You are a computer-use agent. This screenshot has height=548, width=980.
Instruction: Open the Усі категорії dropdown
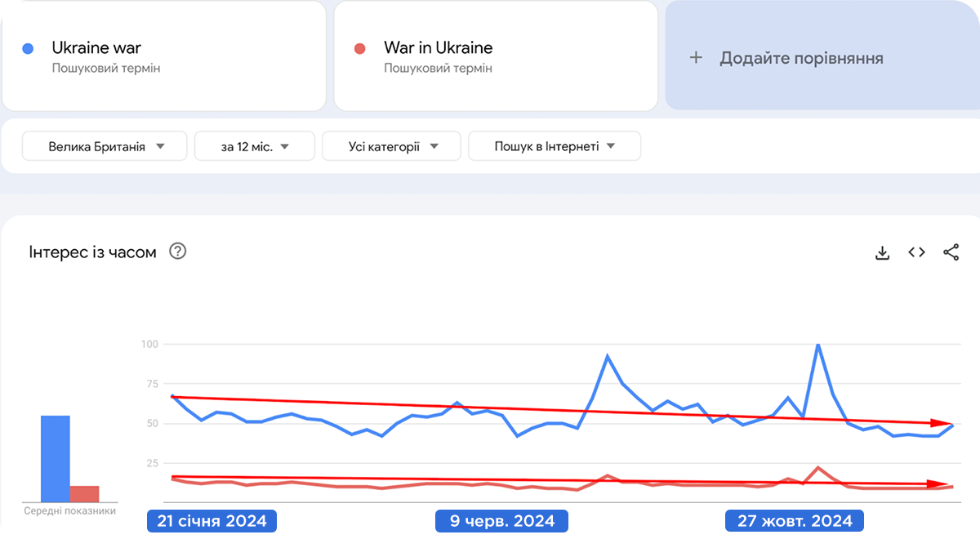pyautogui.click(x=392, y=147)
